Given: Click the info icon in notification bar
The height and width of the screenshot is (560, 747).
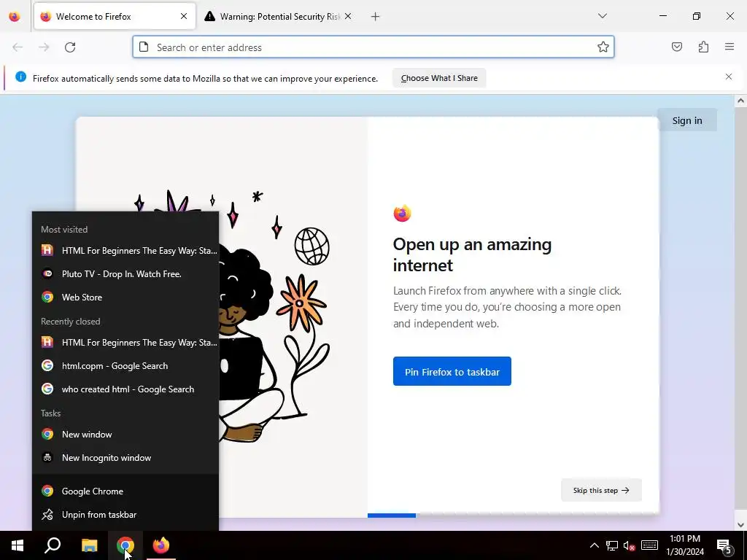Looking at the screenshot, I should [x=21, y=77].
